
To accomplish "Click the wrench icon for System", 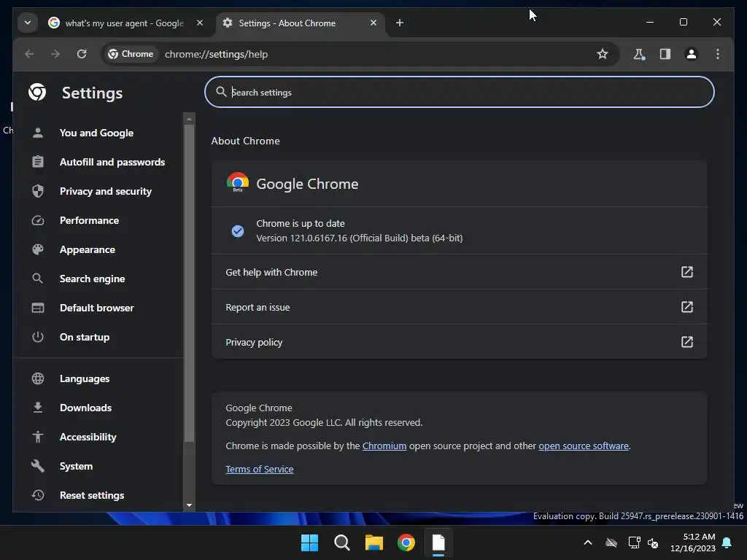I will tap(38, 466).
